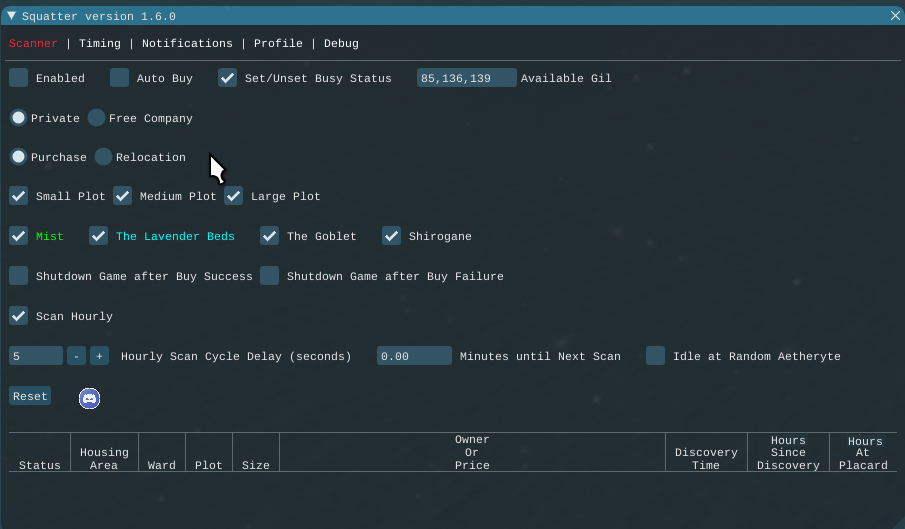Click the Reset button
Image resolution: width=905 pixels, height=529 pixels.
[x=30, y=396]
